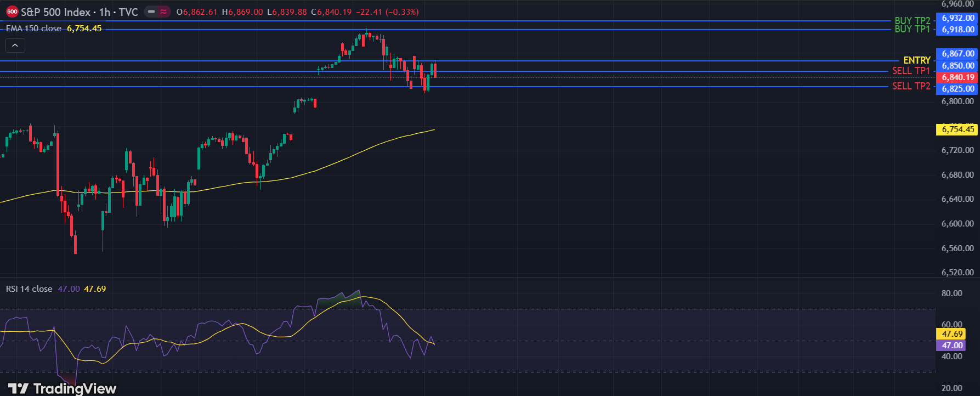The width and height of the screenshot is (980, 396).
Task: Click the pink wavy-lines icon beside TVC
Action: (x=163, y=12)
